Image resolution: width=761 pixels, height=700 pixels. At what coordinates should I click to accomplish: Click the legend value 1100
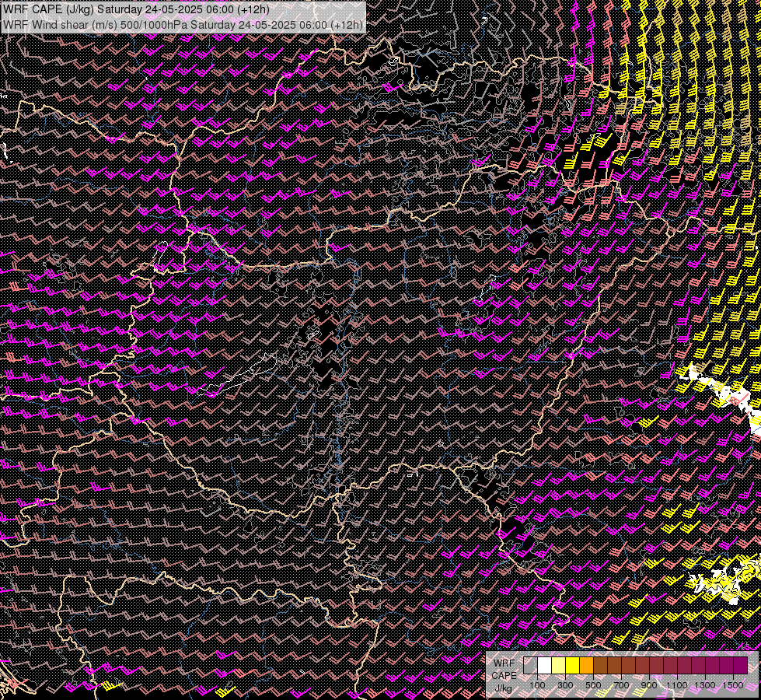(676, 685)
